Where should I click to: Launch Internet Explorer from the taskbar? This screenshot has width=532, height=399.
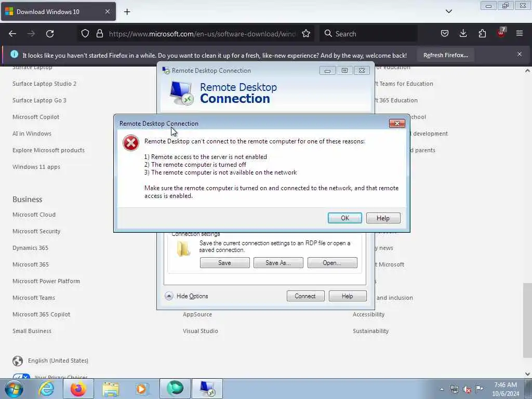[46, 389]
